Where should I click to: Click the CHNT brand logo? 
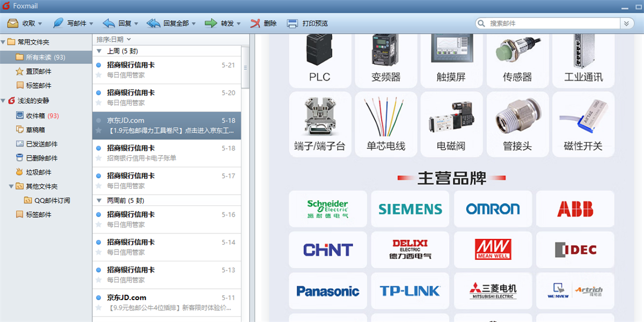point(328,250)
